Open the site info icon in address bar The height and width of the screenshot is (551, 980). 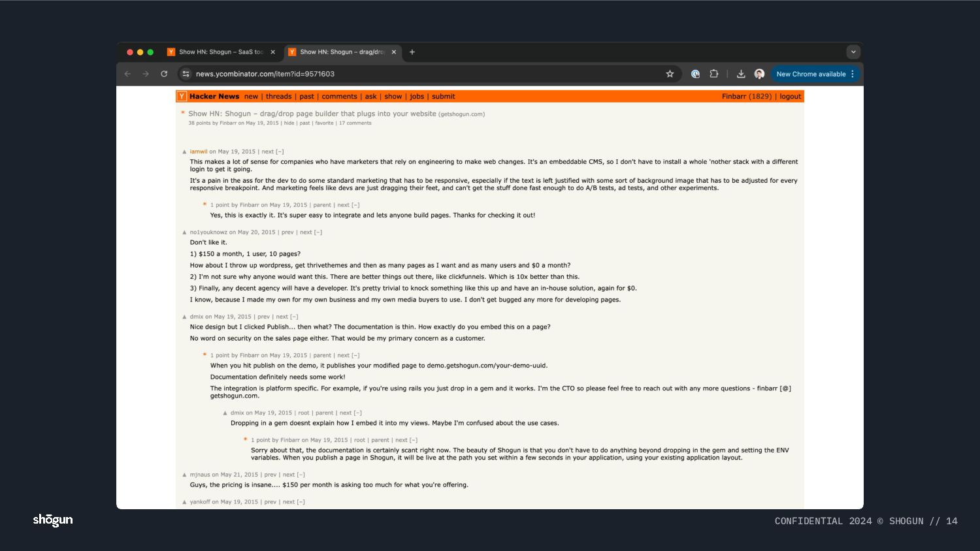pyautogui.click(x=186, y=74)
